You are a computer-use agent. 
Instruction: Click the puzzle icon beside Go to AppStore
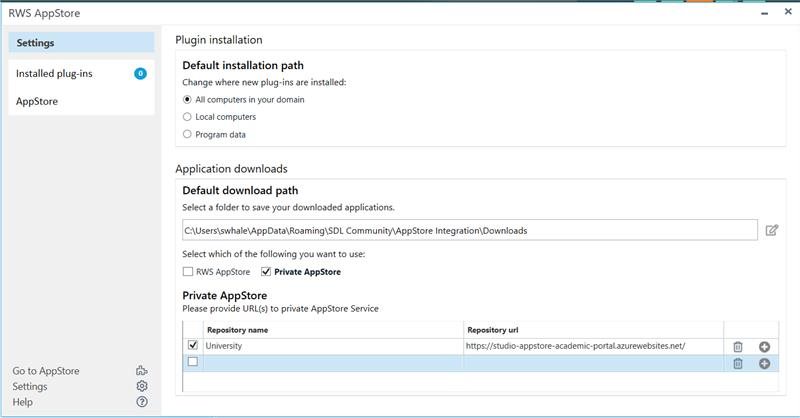click(x=142, y=371)
